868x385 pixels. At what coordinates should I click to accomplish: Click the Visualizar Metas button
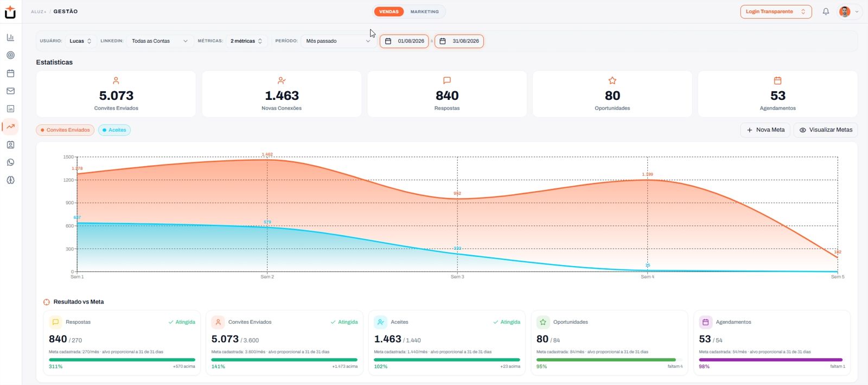[x=826, y=130]
